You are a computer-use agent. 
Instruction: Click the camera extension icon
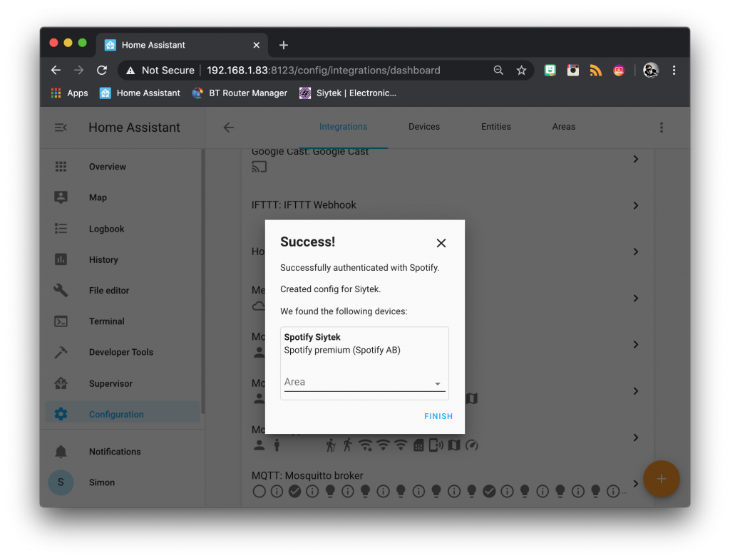click(x=572, y=71)
